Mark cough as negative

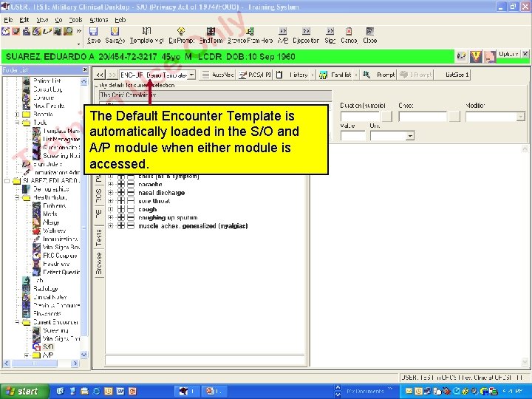coord(131,209)
